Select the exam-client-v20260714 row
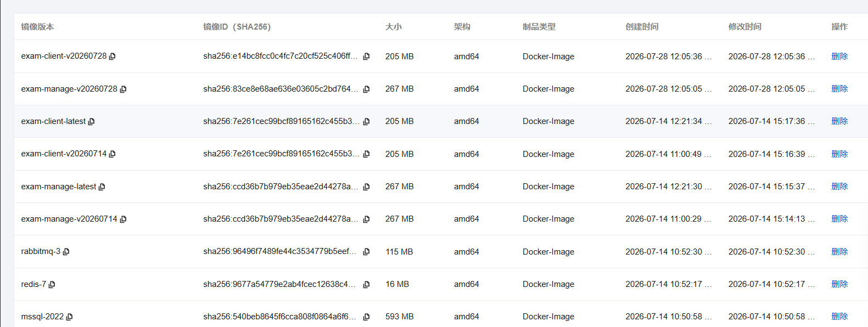 pos(441,154)
